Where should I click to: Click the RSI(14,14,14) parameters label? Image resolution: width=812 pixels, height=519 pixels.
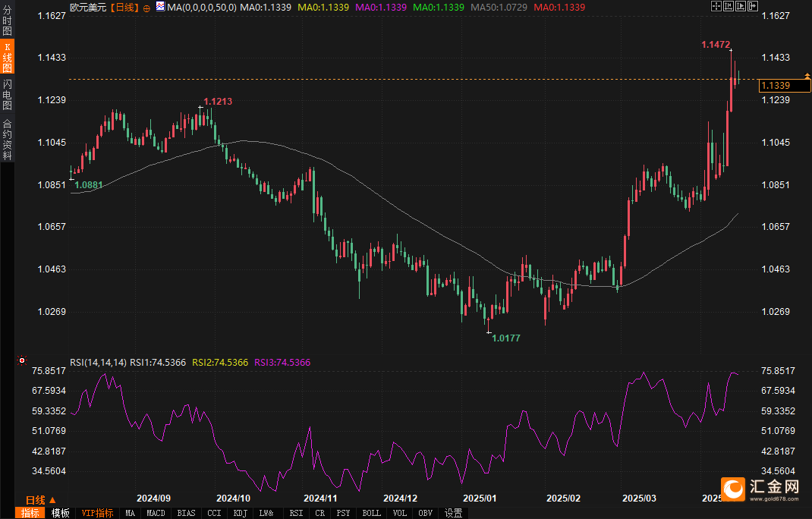99,363
